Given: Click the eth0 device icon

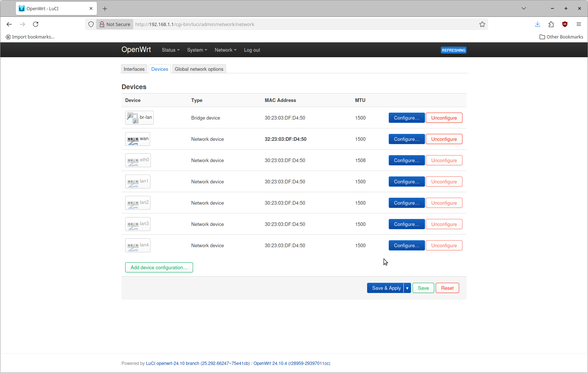Looking at the screenshot, I should (133, 161).
